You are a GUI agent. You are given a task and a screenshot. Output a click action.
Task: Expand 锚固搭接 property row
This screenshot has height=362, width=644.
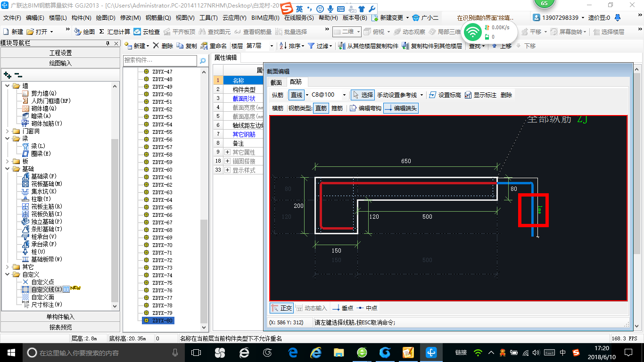pyautogui.click(x=227, y=161)
